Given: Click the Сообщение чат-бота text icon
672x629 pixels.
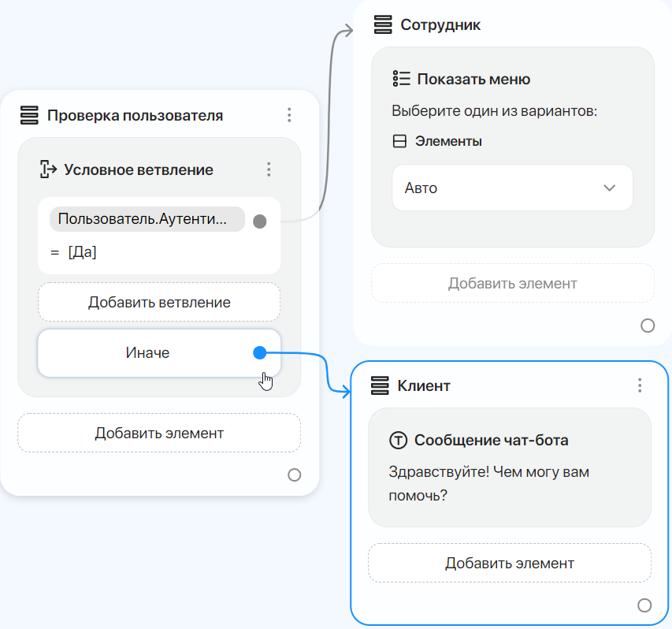Looking at the screenshot, I should coord(399,441).
